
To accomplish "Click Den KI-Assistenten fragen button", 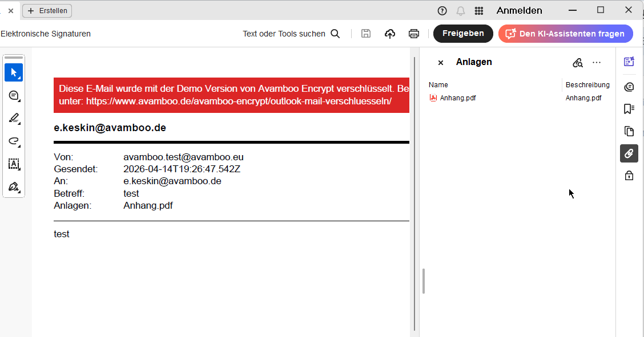I will (566, 34).
